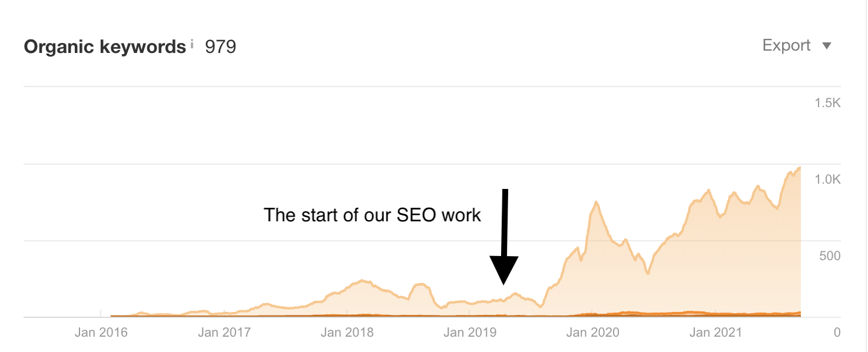868x352 pixels.
Task: Click the Jan 2019 axis label
Action: point(470,333)
